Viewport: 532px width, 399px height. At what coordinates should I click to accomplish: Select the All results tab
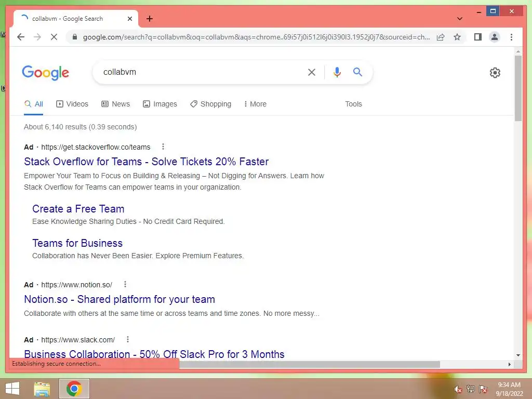click(x=34, y=104)
